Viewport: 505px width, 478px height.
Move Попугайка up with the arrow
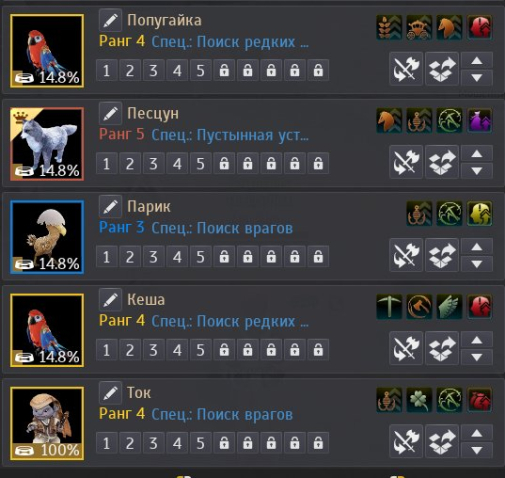(x=477, y=61)
